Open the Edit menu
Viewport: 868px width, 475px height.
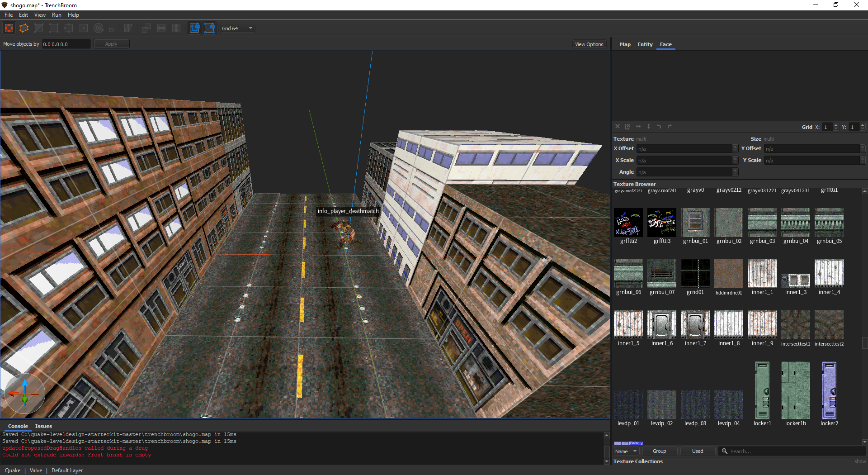pyautogui.click(x=24, y=15)
